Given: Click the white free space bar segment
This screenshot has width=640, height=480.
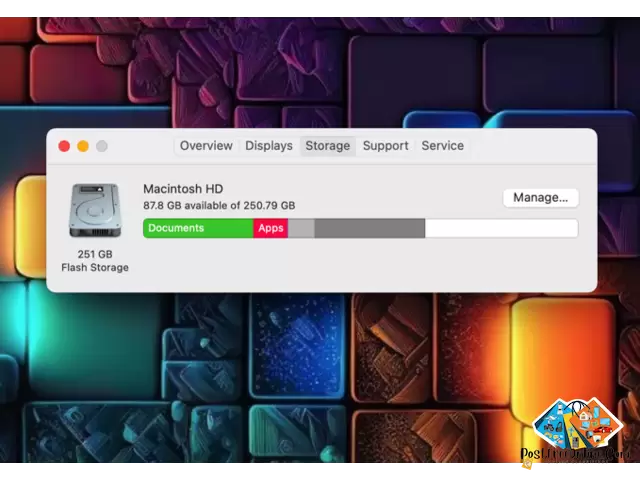Looking at the screenshot, I should [x=501, y=228].
